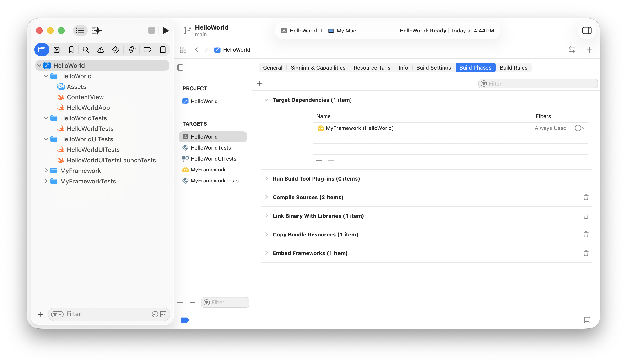The width and height of the screenshot is (627, 364).
Task: Delete the Link Binary With Libraries phase
Action: (586, 216)
